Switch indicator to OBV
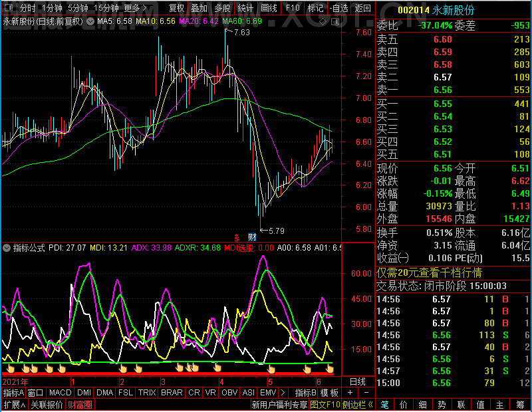 click(229, 393)
